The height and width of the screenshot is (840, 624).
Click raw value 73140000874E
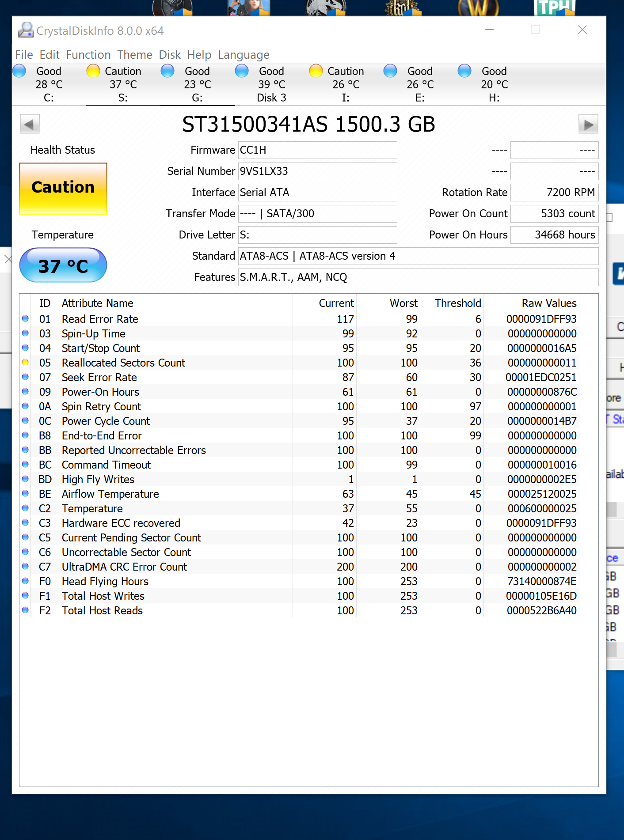click(541, 581)
